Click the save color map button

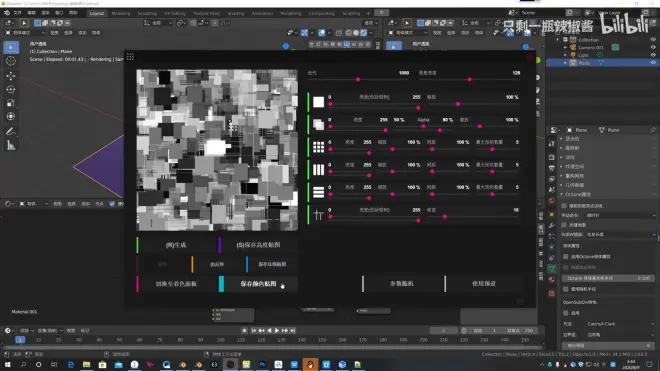click(258, 284)
